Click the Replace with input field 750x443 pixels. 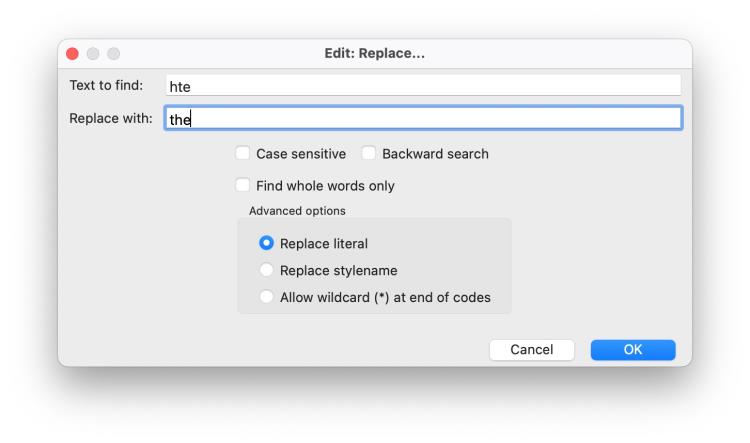pyautogui.click(x=423, y=119)
